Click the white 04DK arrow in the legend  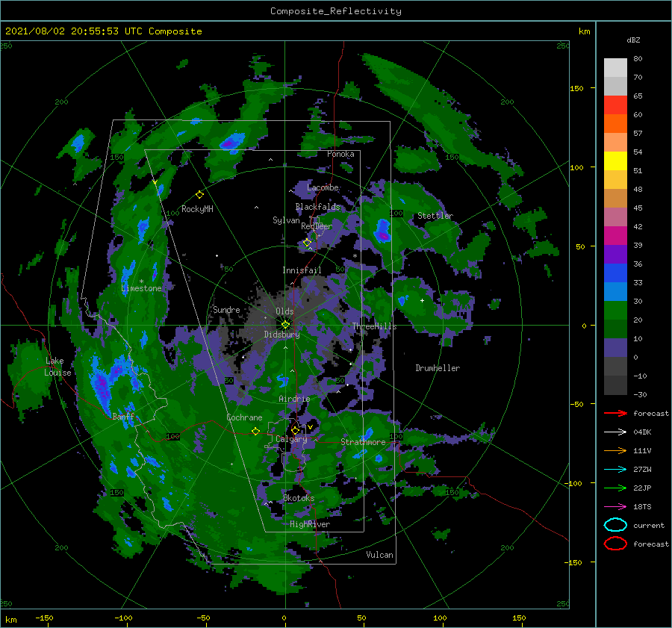point(615,432)
